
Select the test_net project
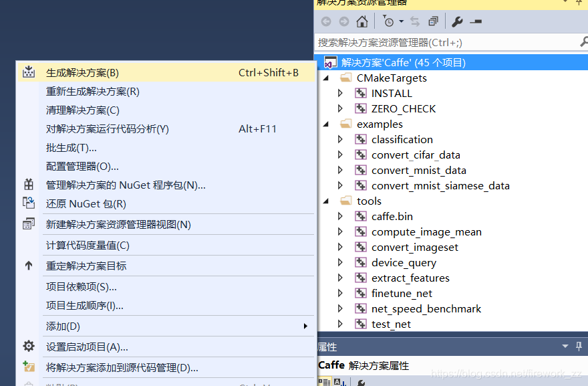[391, 324]
